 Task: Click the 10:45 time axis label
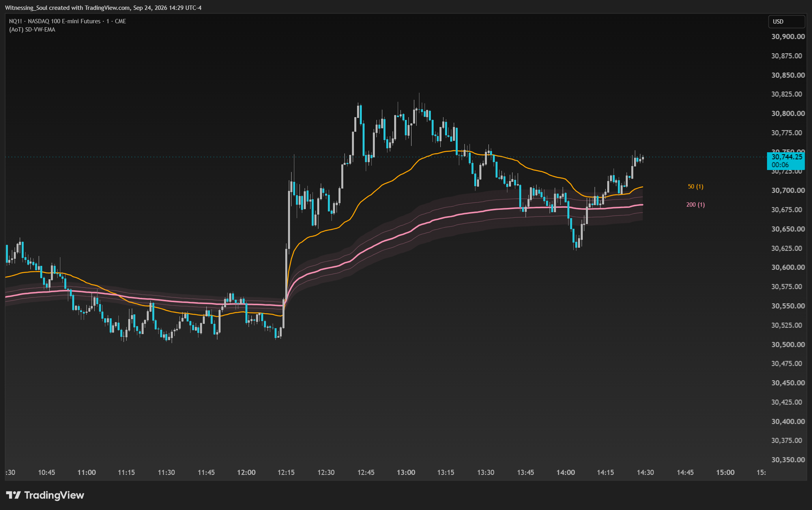pos(47,473)
